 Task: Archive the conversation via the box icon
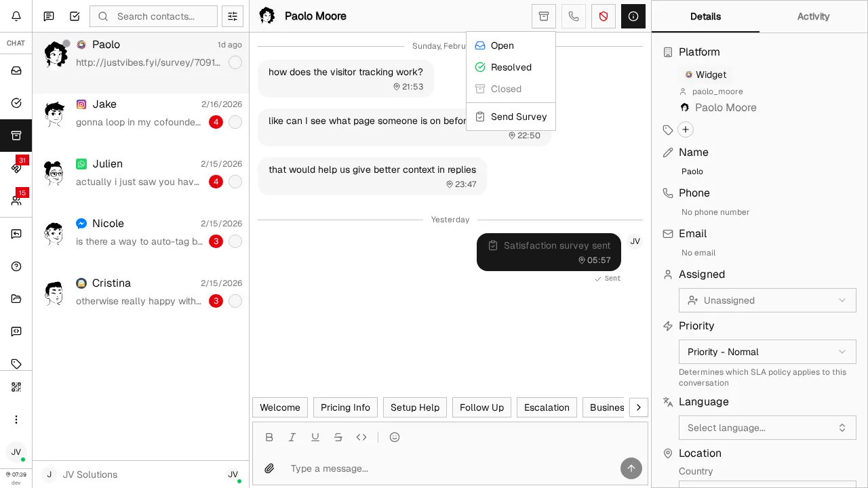[543, 16]
